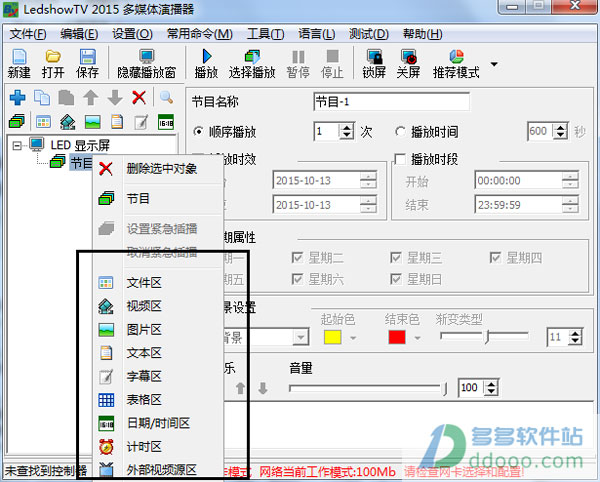This screenshot has height=482, width=600.
Task: Open the 工具(T) menu
Action: [x=265, y=34]
